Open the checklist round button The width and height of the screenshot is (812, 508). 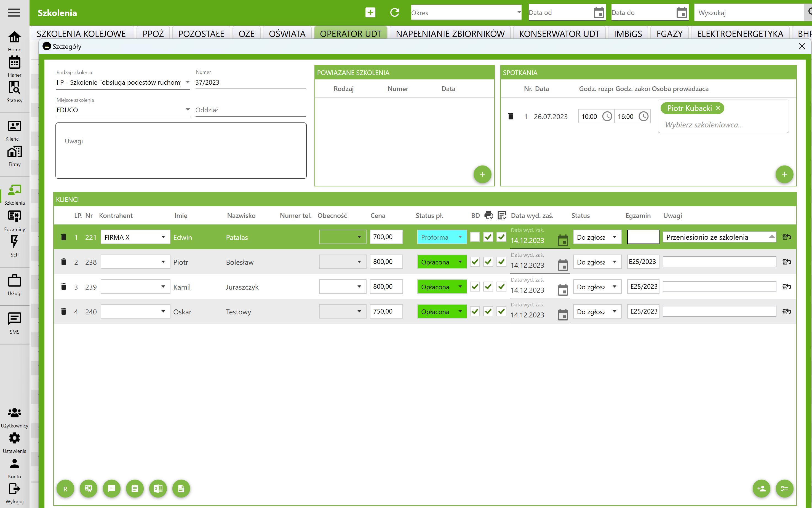click(784, 488)
